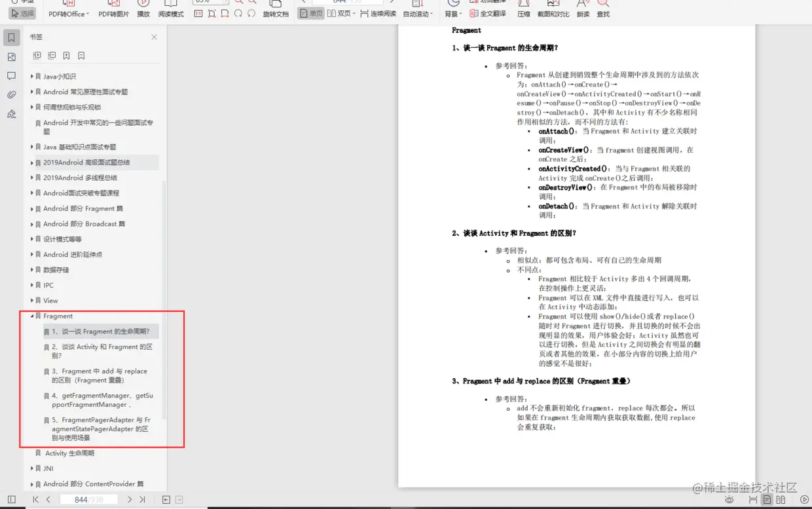This screenshot has height=509, width=812.
Task: Open the bookmarks sidebar panel icon
Action: [11, 38]
